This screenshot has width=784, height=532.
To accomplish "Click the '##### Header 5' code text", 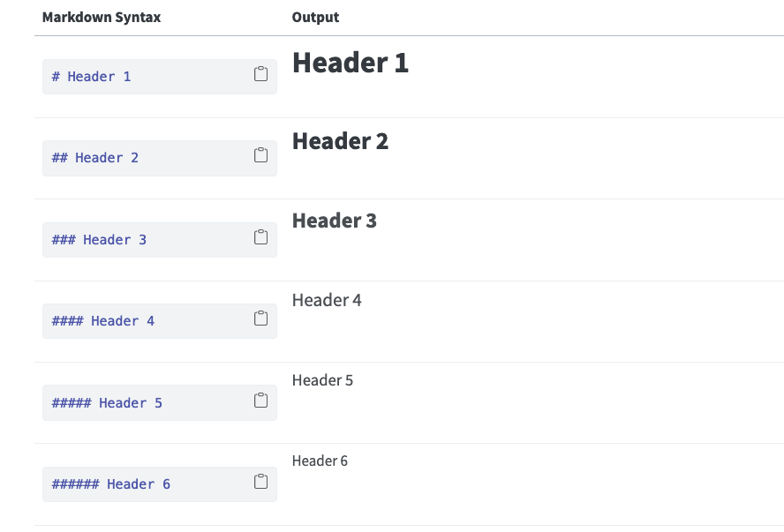I will click(107, 403).
